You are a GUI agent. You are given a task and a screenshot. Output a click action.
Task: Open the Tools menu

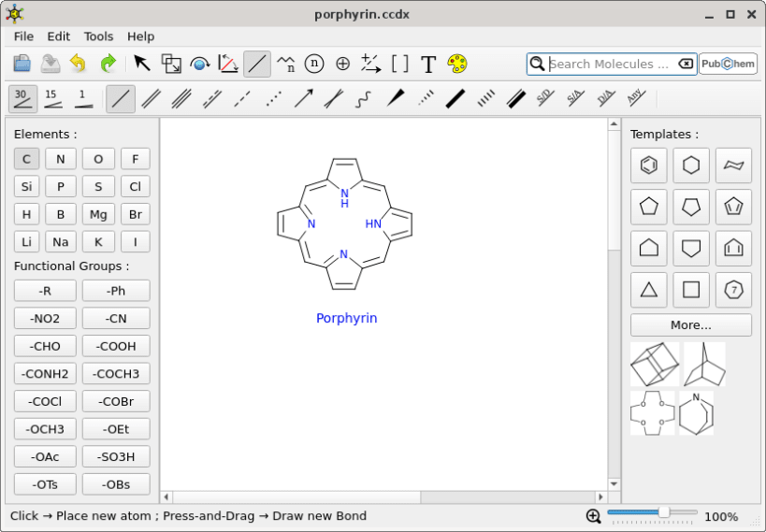tap(98, 36)
